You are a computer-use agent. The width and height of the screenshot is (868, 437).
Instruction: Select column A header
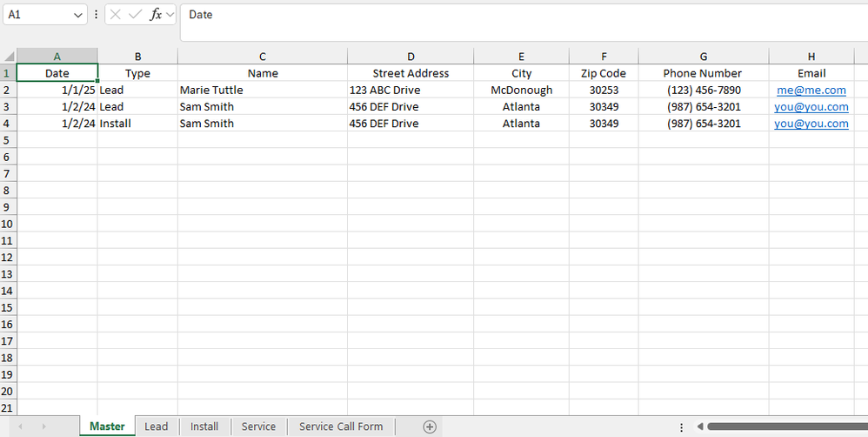pos(57,56)
